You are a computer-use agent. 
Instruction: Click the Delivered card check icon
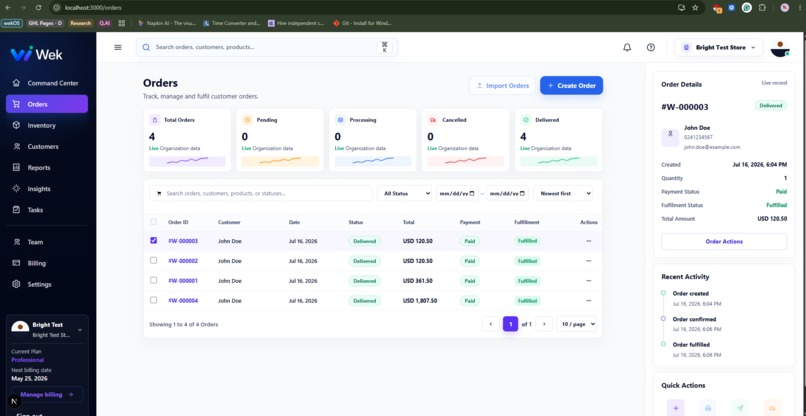pos(525,120)
